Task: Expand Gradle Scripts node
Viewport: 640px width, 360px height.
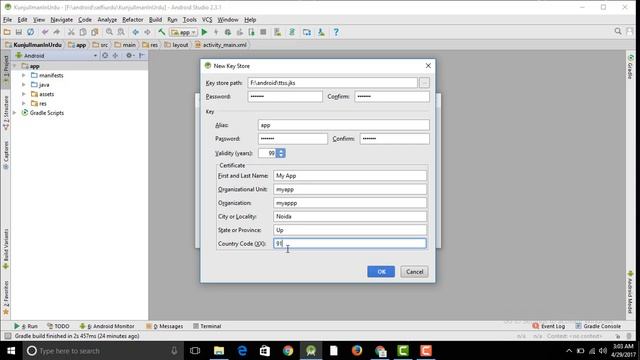Action: click(15, 113)
